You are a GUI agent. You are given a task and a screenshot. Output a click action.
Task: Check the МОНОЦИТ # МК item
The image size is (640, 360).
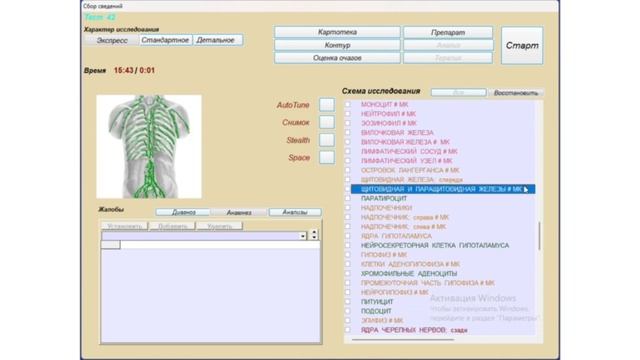pyautogui.click(x=348, y=104)
